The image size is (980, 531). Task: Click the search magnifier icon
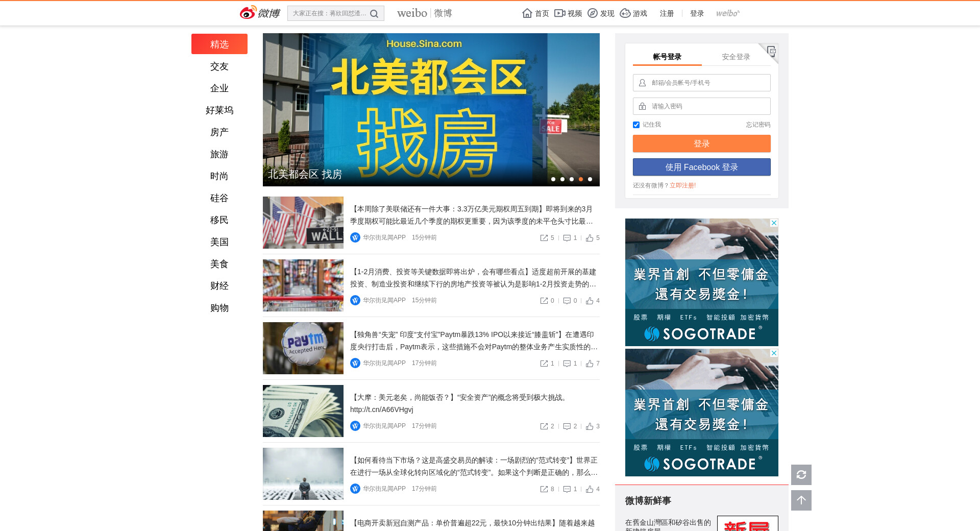point(374,14)
